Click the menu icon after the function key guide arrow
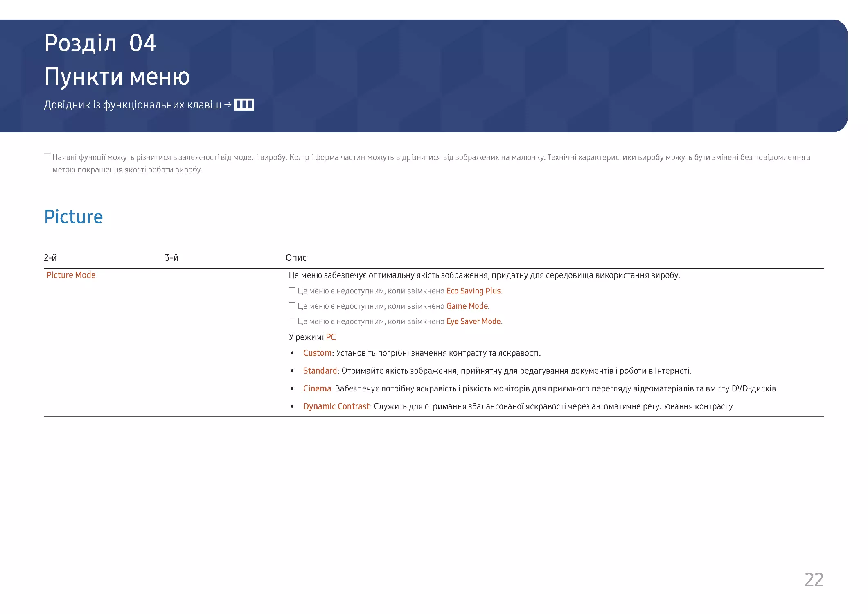This screenshot has height=614, width=868. coord(244,105)
